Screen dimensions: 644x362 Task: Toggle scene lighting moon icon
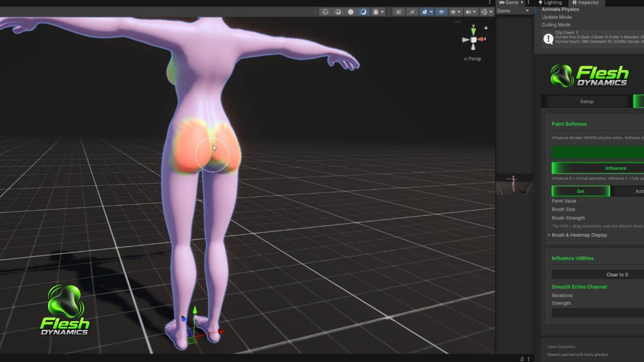pyautogui.click(x=363, y=11)
